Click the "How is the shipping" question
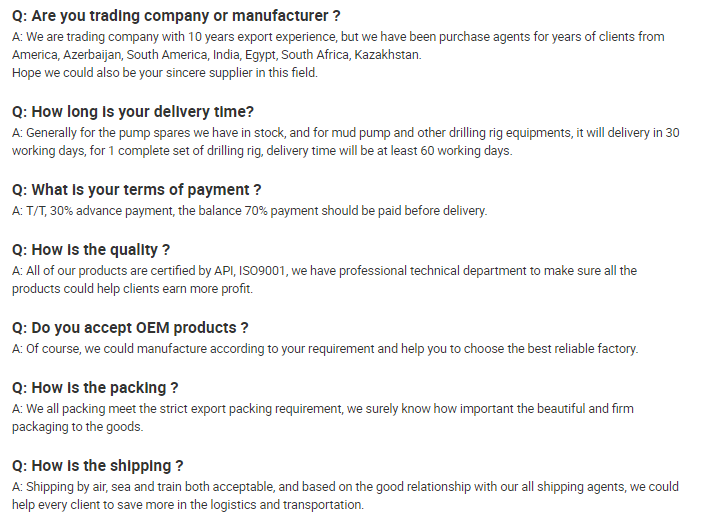 (x=97, y=466)
